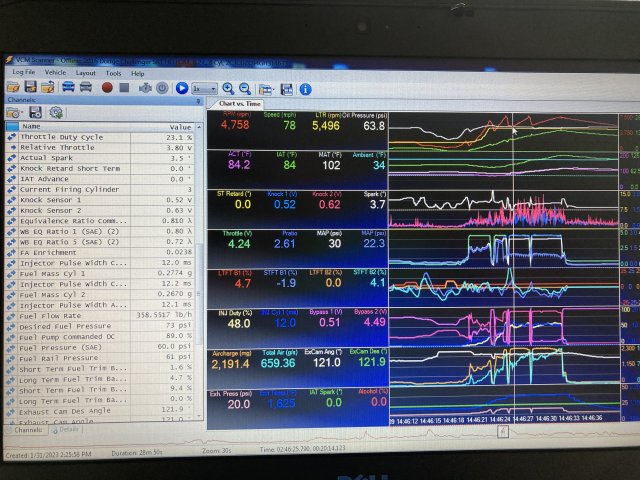Click the RPM gauge reading 4,758

pos(235,125)
